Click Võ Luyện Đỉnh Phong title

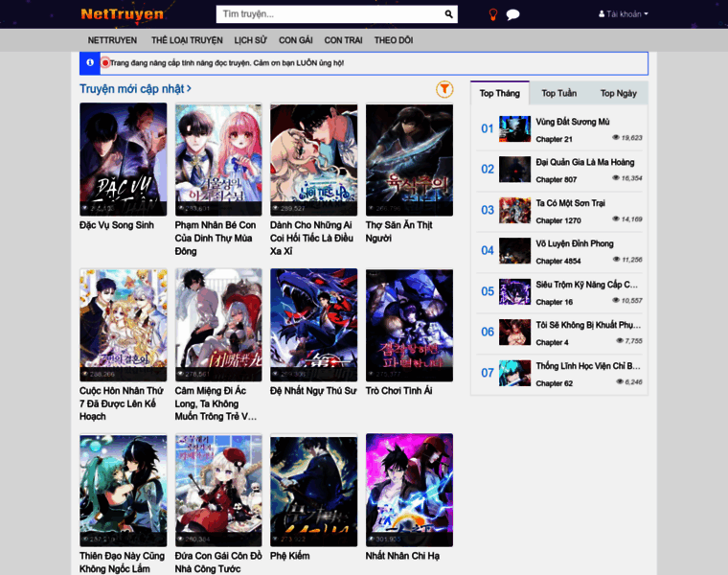[575, 243]
